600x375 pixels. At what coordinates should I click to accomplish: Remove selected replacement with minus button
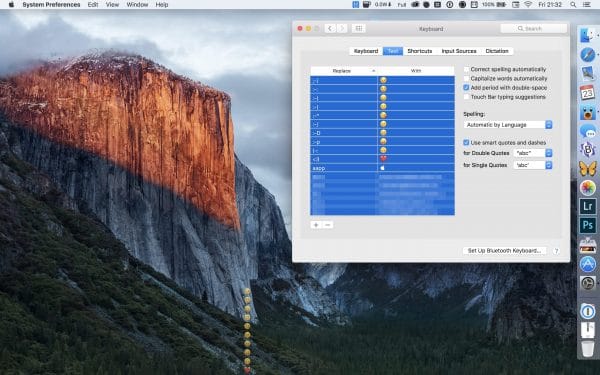[x=327, y=225]
